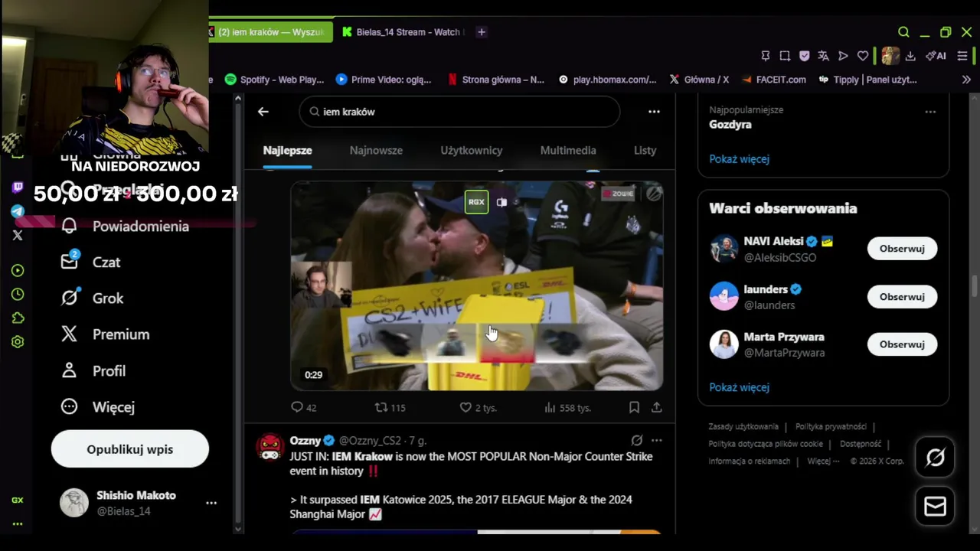Click the Opublikuj wpis button
Image resolution: width=980 pixels, height=551 pixels.
pos(130,449)
